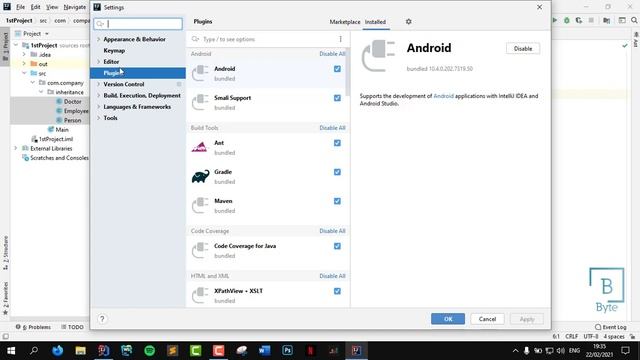The width and height of the screenshot is (640, 360).
Task: Expand the out folder in project tree
Action: (x=24, y=64)
